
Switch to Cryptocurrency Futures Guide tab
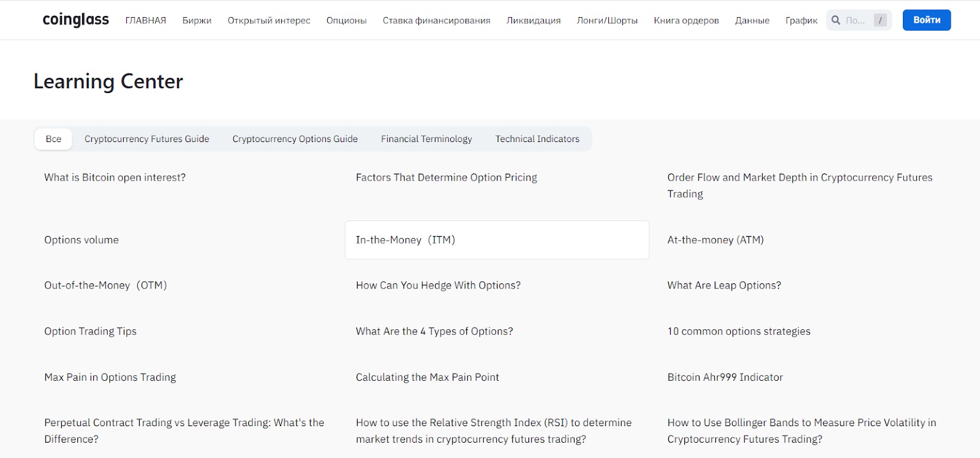coord(147,139)
